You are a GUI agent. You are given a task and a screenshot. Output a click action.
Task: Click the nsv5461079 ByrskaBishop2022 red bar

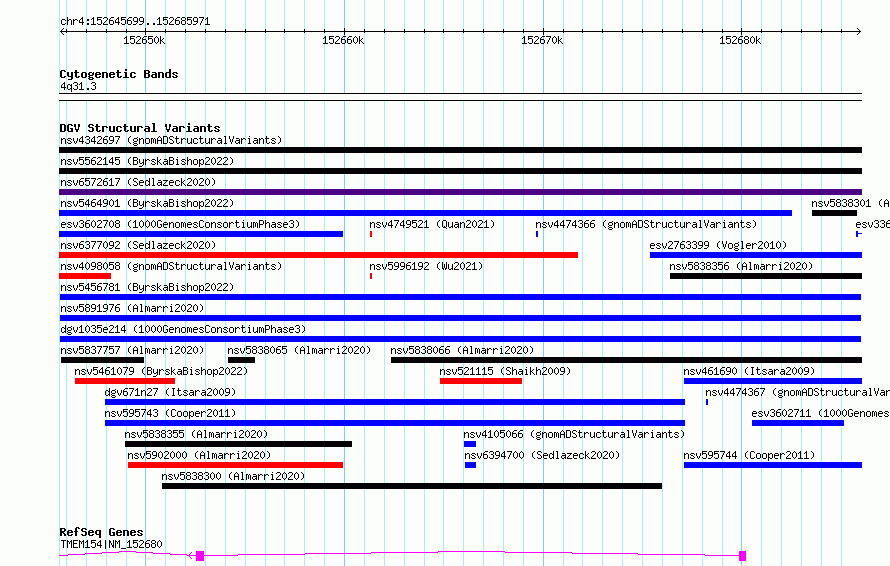[125, 381]
